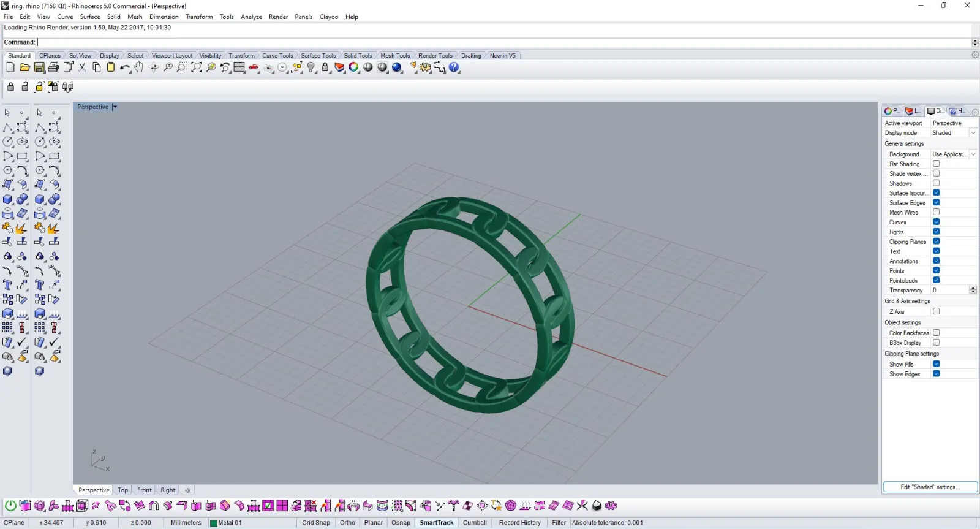This screenshot has width=980, height=529.
Task: Save the model with floppy disk icon
Action: click(x=39, y=67)
